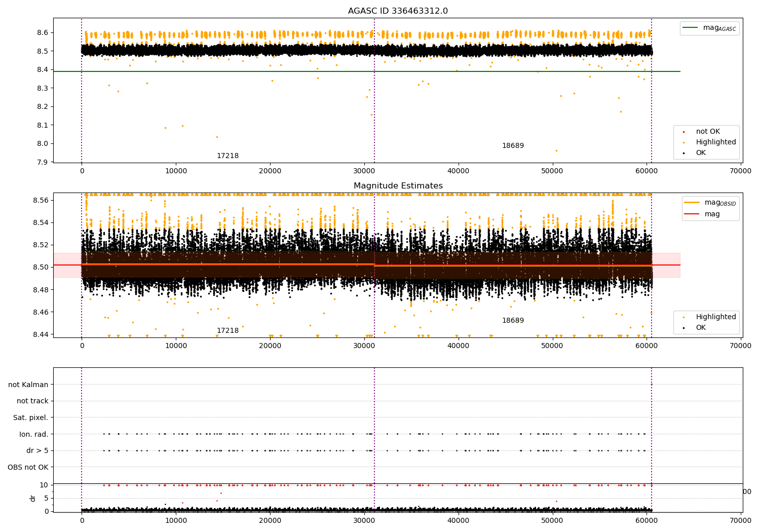760x532 pixels.
Task: Click the red 'mag' legend line
Action: (x=692, y=214)
